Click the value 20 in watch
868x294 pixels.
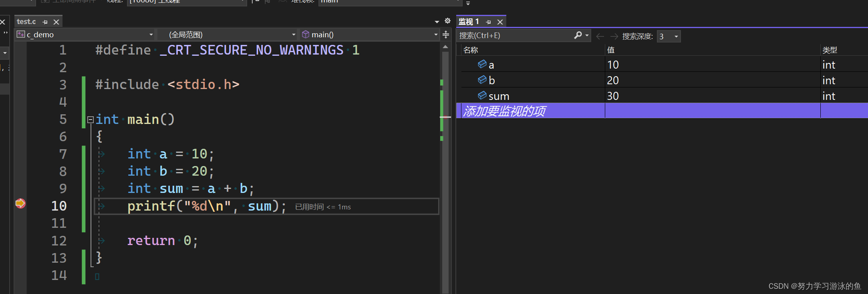tap(613, 80)
